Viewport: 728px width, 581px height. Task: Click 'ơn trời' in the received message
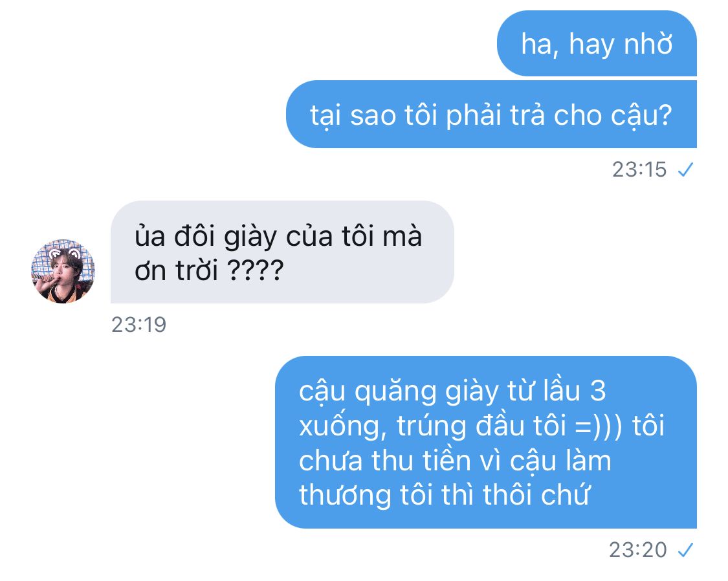(176, 270)
